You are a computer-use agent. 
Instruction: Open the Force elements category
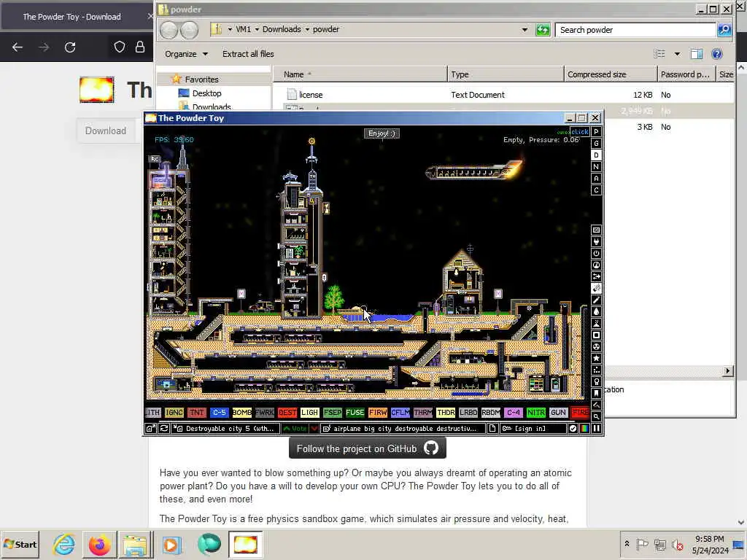click(x=596, y=276)
